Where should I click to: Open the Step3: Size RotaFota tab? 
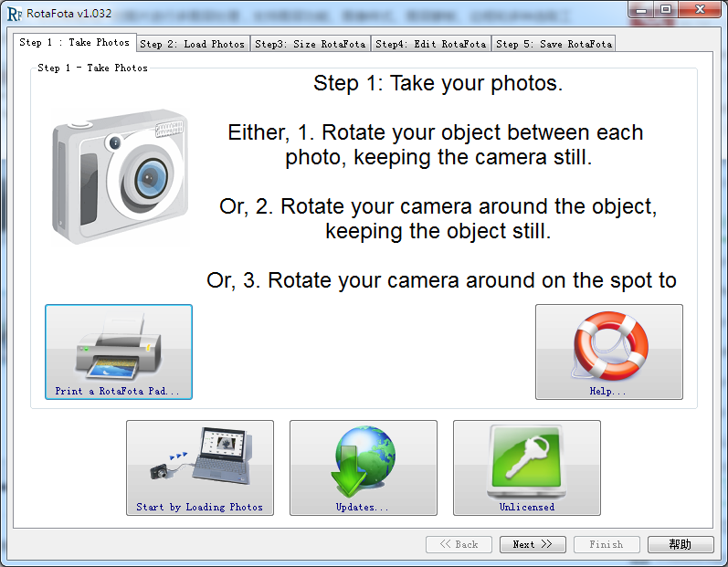[x=311, y=44]
